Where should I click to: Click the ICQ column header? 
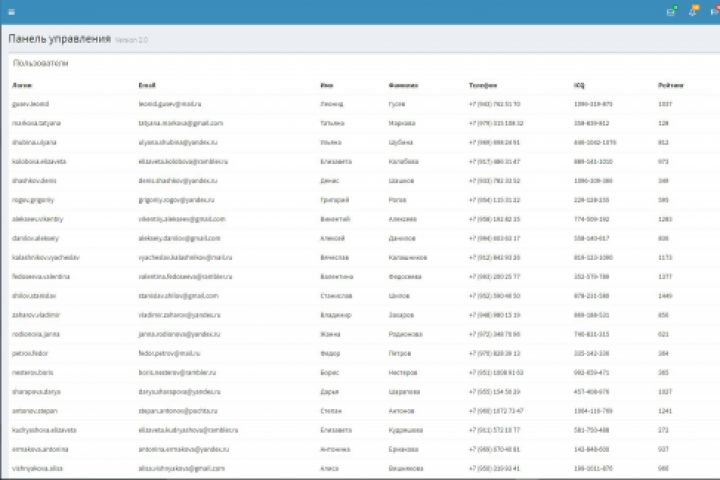[579, 85]
